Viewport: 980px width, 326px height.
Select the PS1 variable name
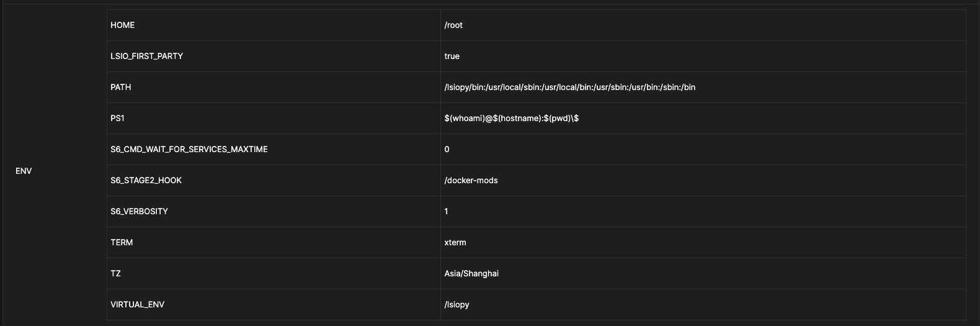(x=117, y=119)
